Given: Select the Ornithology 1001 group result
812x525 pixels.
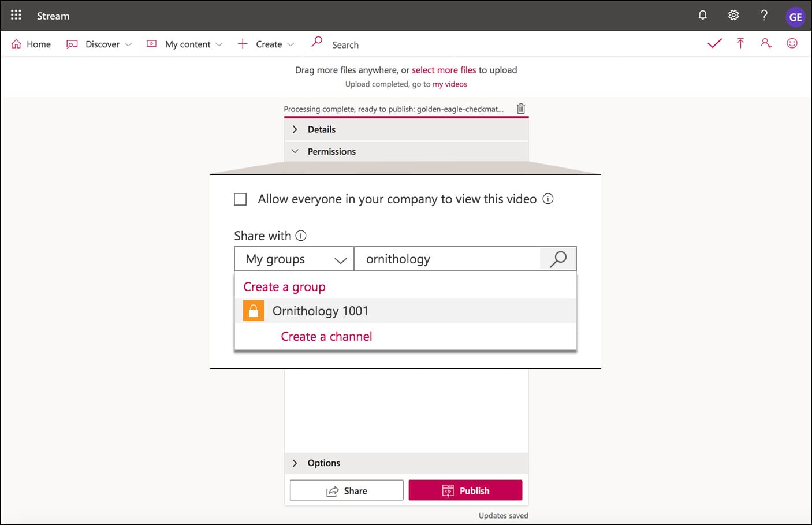Looking at the screenshot, I should [321, 311].
